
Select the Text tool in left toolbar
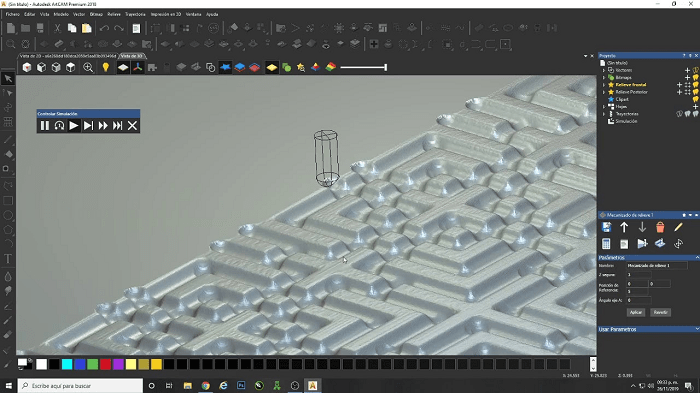(x=8, y=259)
